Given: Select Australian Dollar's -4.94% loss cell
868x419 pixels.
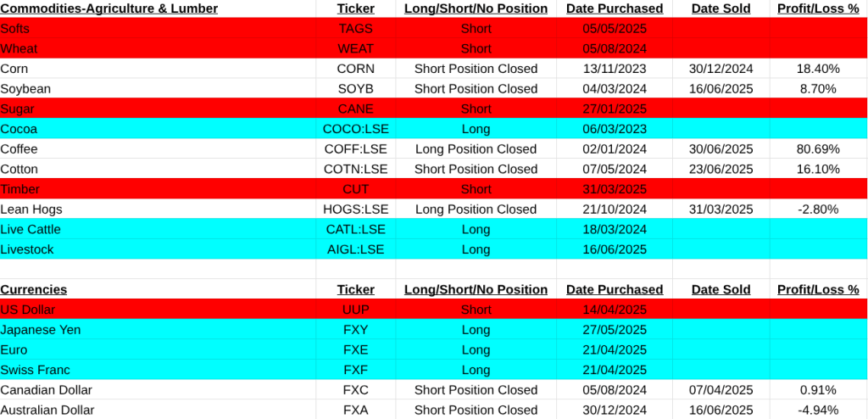Looking at the screenshot, I should coord(818,410).
